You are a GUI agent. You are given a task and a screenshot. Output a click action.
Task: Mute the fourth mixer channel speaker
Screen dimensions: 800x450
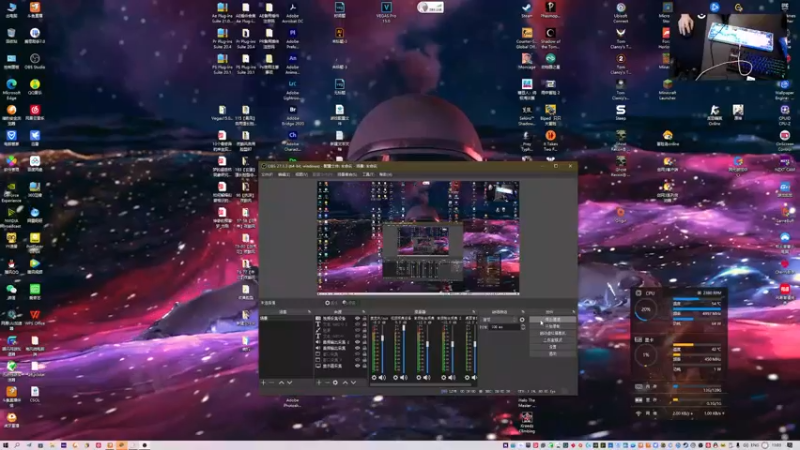point(452,378)
